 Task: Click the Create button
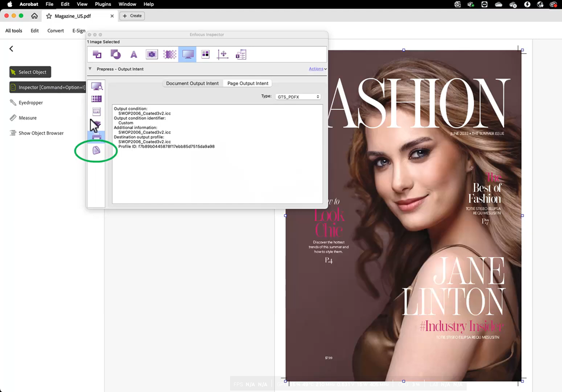point(132,16)
